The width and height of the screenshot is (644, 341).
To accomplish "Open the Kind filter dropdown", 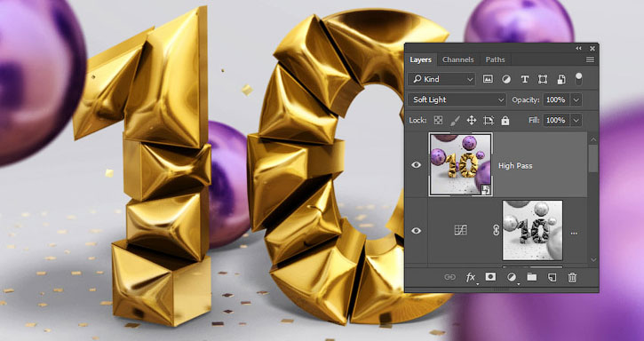I will click(x=441, y=79).
